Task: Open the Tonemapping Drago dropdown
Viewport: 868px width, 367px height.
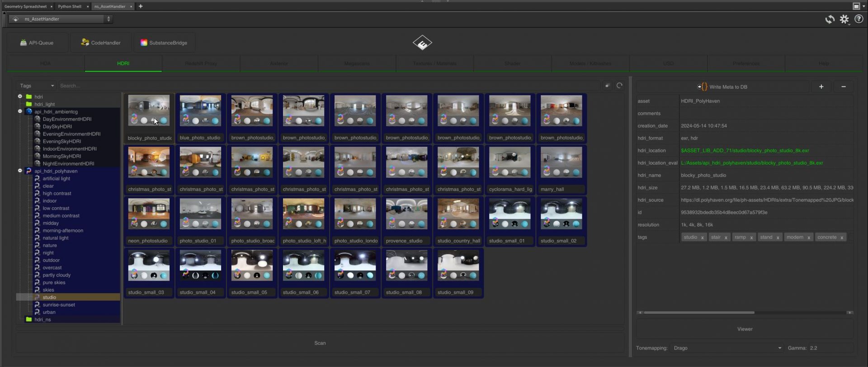Action: coord(727,348)
